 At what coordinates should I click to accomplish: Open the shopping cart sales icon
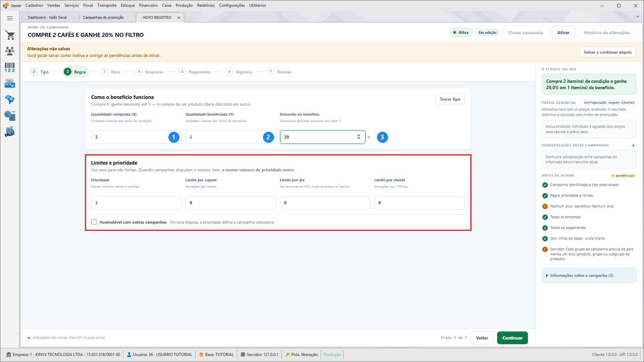[10, 35]
